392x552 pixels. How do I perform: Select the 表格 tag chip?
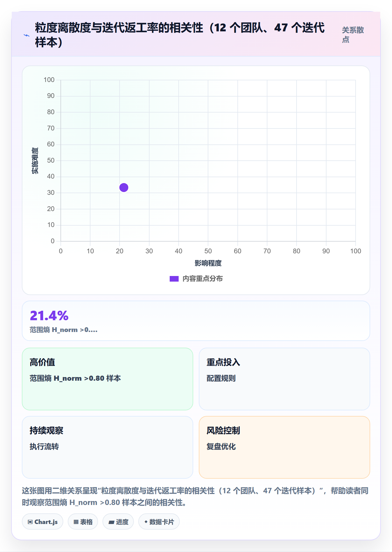83,522
